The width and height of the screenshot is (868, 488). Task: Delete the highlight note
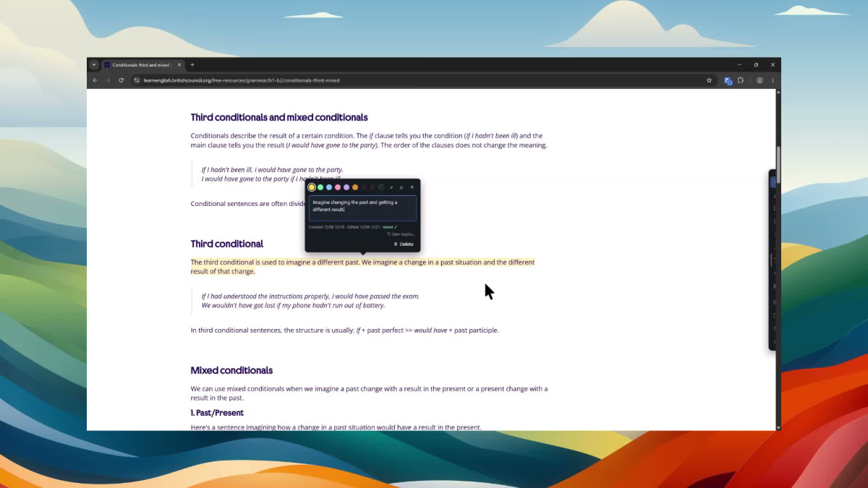click(404, 244)
